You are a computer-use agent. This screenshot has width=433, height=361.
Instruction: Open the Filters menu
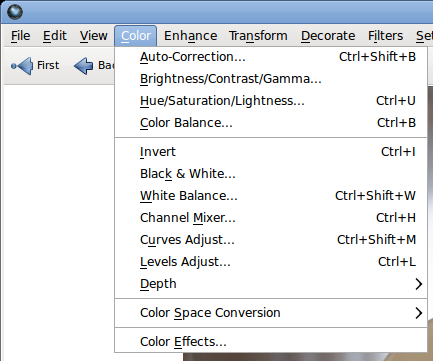click(386, 36)
